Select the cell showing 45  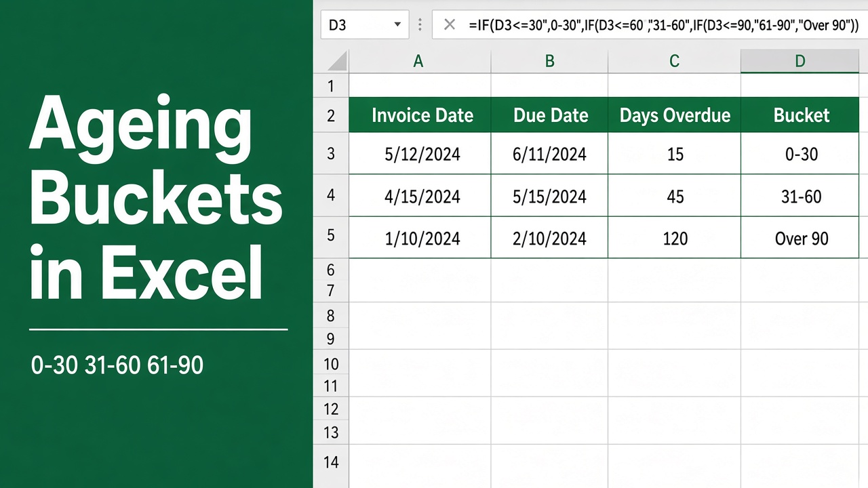point(675,196)
